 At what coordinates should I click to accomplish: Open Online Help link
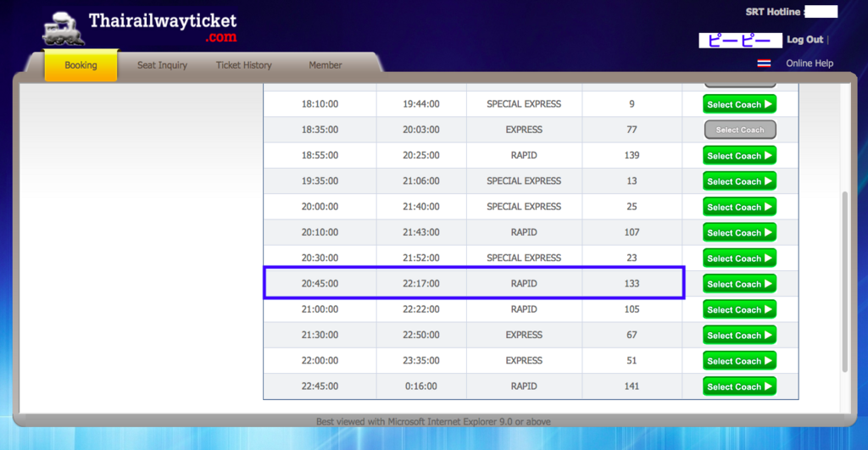point(810,64)
